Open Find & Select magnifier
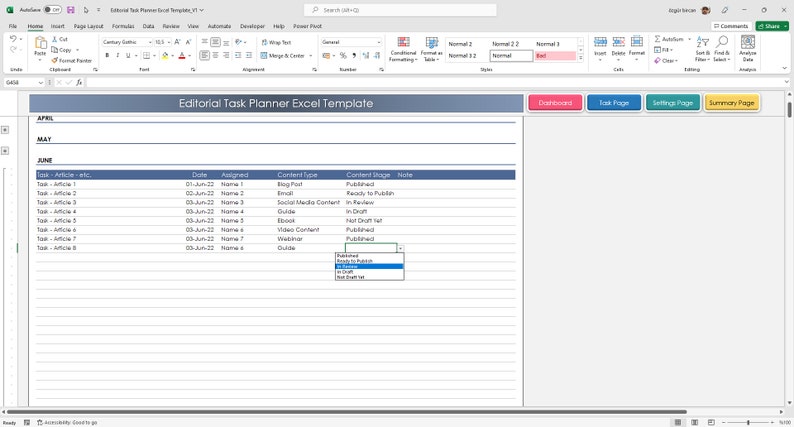This screenshot has width=794, height=427. 722,49
